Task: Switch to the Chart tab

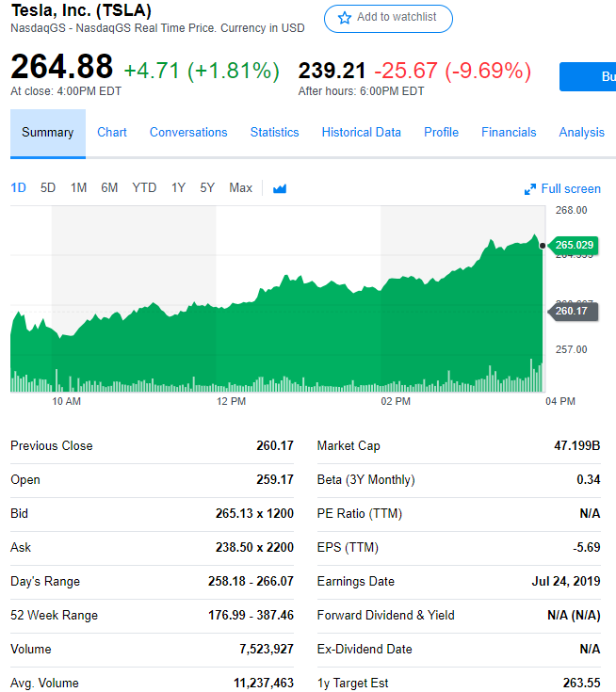Action: [112, 133]
